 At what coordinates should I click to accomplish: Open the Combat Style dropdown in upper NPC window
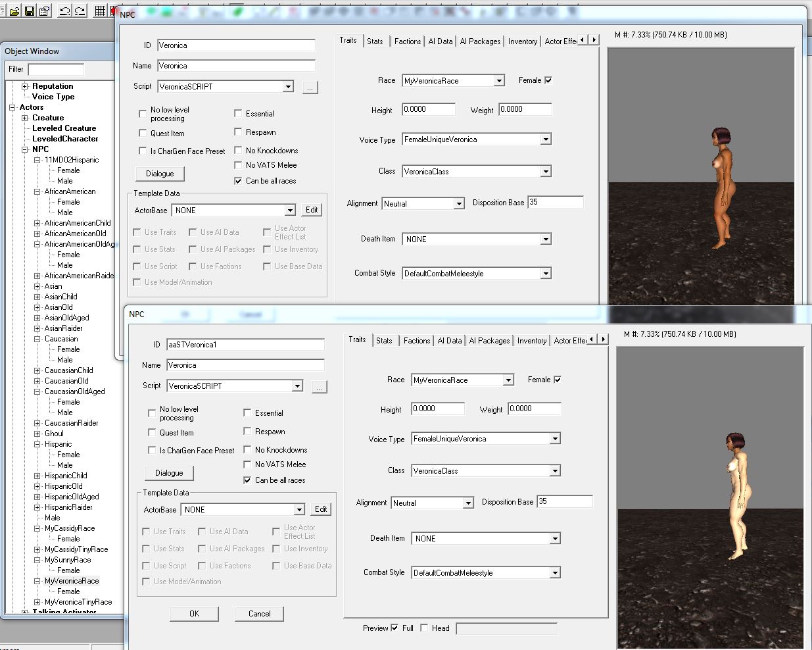tap(546, 274)
